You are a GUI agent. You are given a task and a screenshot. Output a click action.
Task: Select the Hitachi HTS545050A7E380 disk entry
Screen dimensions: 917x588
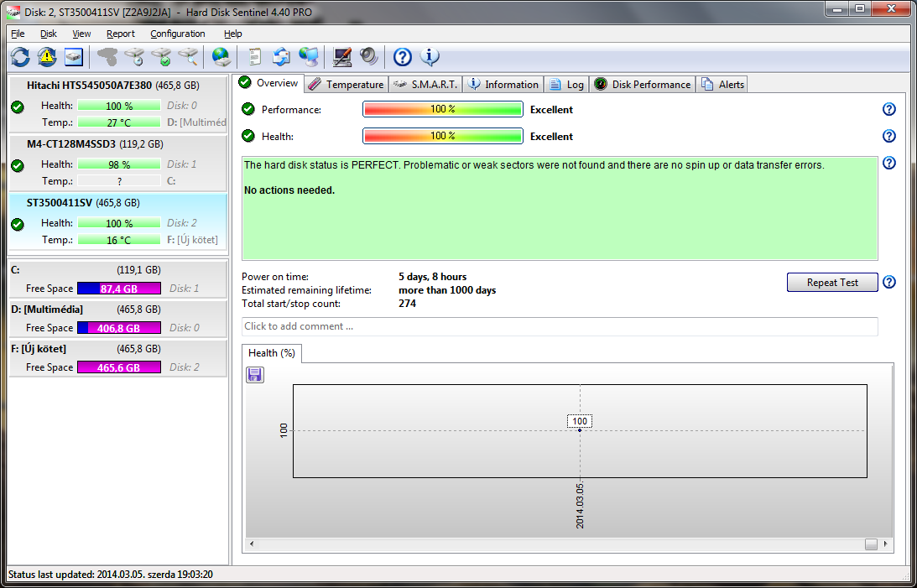click(118, 103)
